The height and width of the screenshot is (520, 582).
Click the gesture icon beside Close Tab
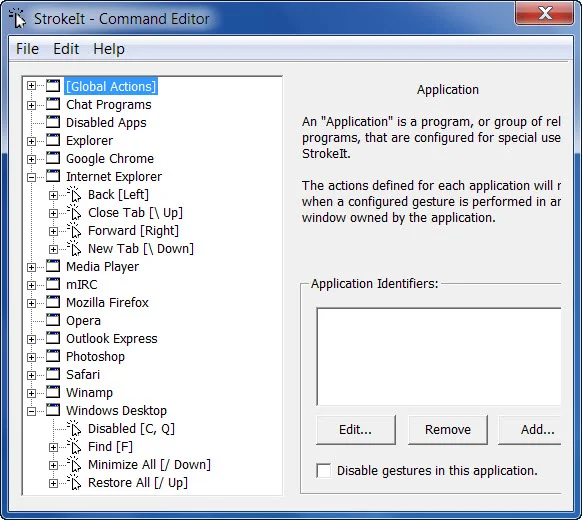pyautogui.click(x=74, y=212)
